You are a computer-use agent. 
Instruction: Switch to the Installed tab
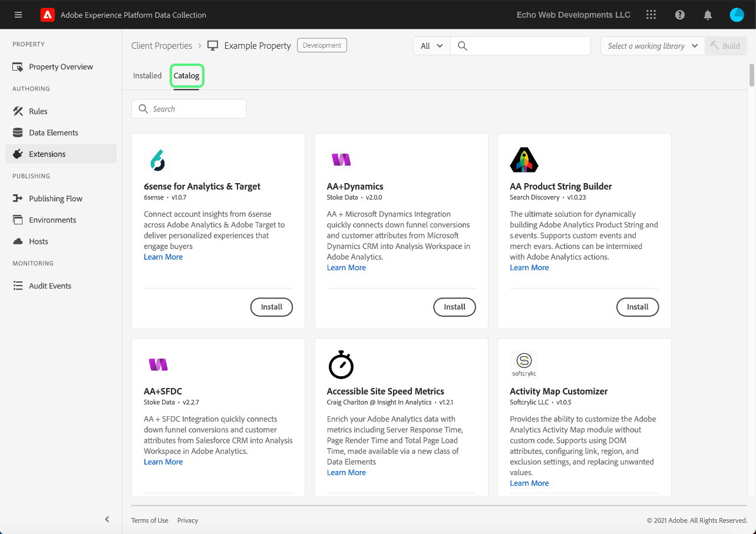(x=147, y=76)
